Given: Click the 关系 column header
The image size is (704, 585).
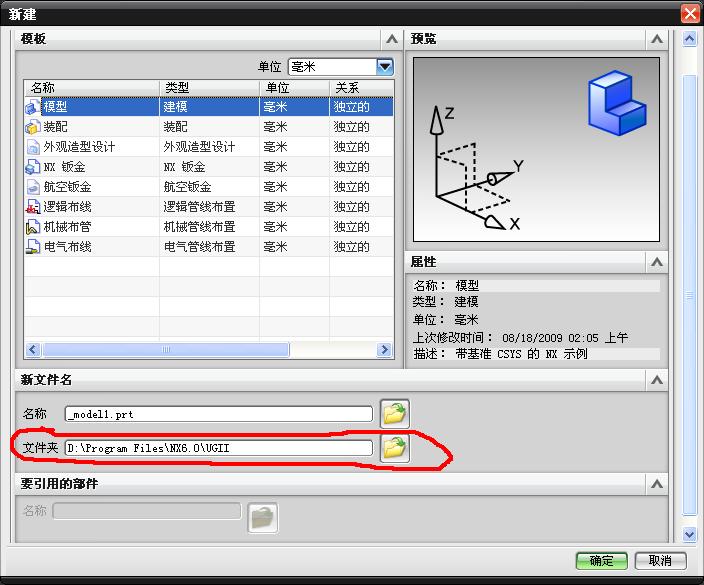Looking at the screenshot, I should click(x=362, y=88).
